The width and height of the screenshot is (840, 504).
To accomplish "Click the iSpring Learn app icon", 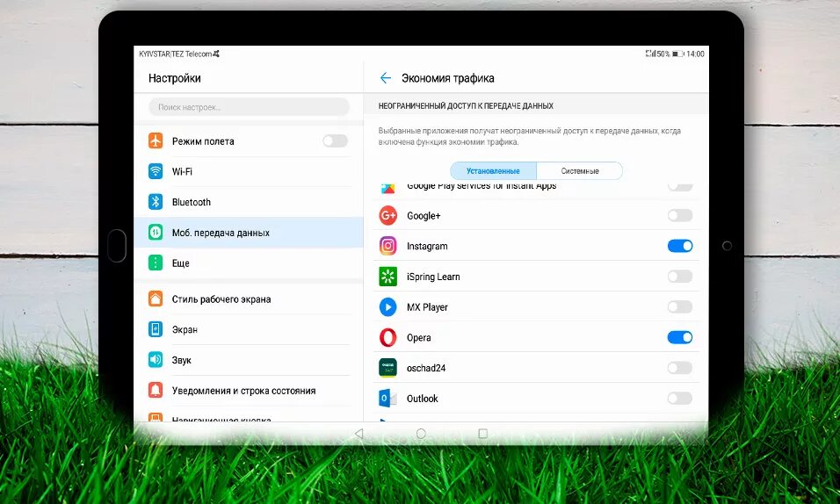I will [x=387, y=277].
